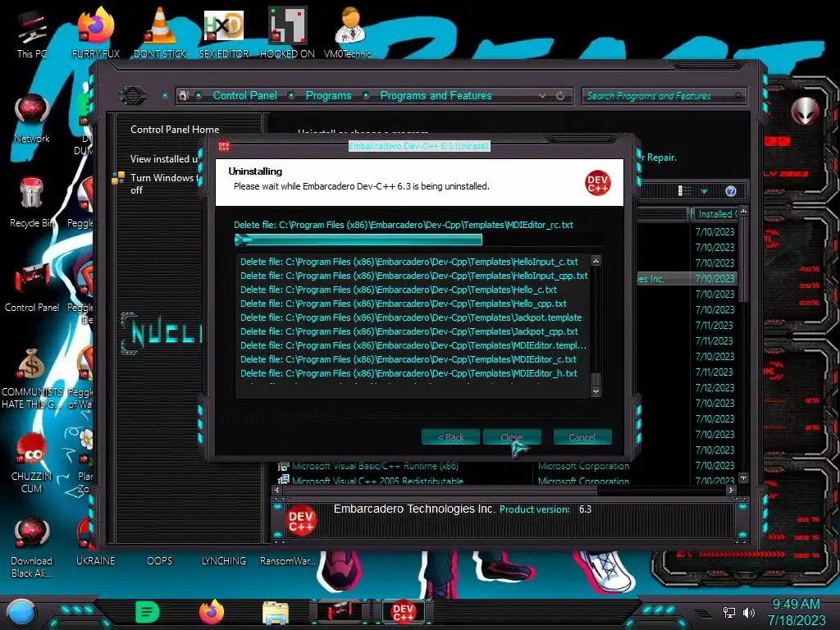Open the Control Panel desktop shortcut
This screenshot has width=840, height=630.
(32, 287)
